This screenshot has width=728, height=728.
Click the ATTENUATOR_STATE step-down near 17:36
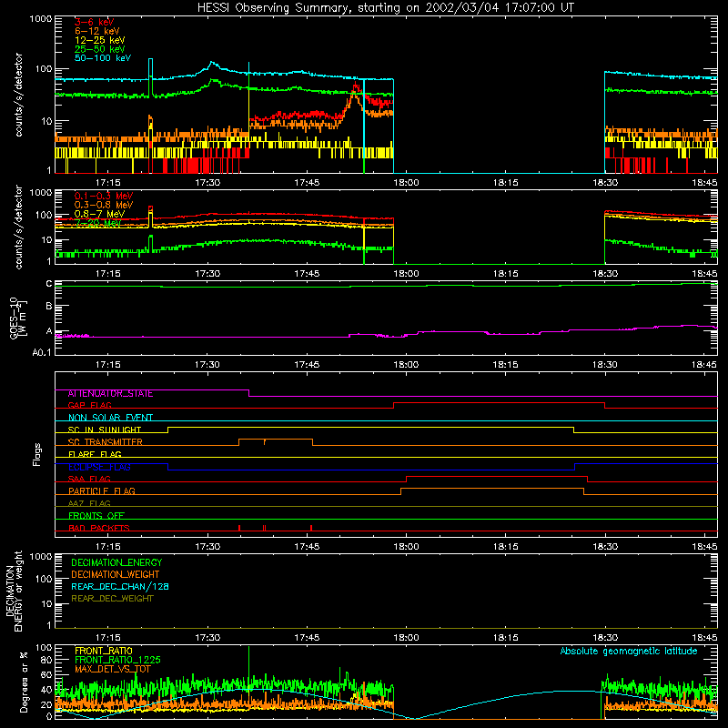[x=249, y=393]
